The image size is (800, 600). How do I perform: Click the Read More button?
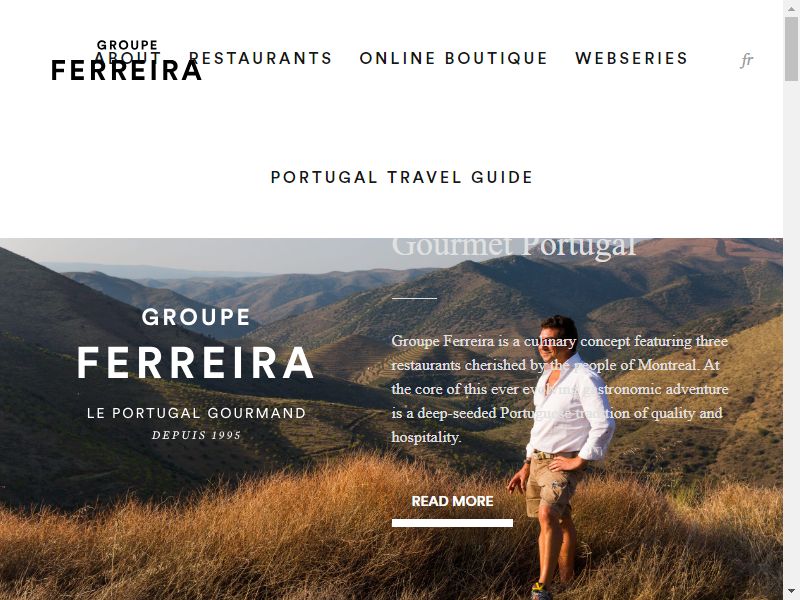(x=452, y=501)
